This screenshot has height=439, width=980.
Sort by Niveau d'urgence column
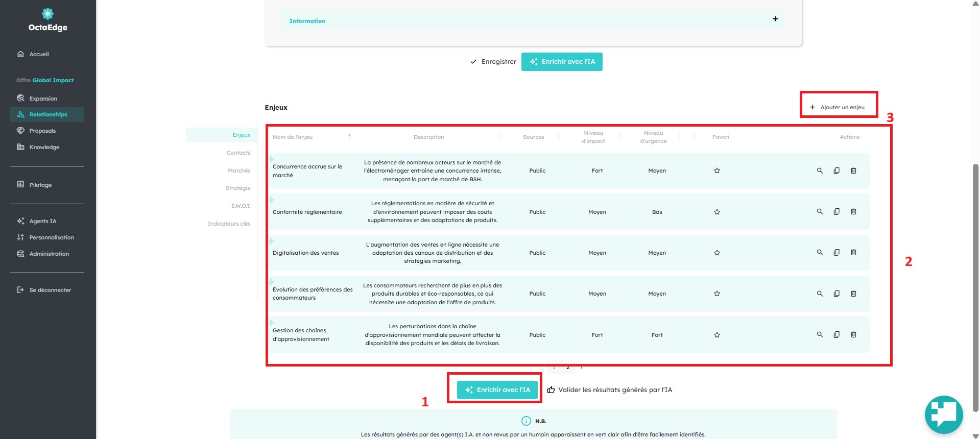(679, 137)
